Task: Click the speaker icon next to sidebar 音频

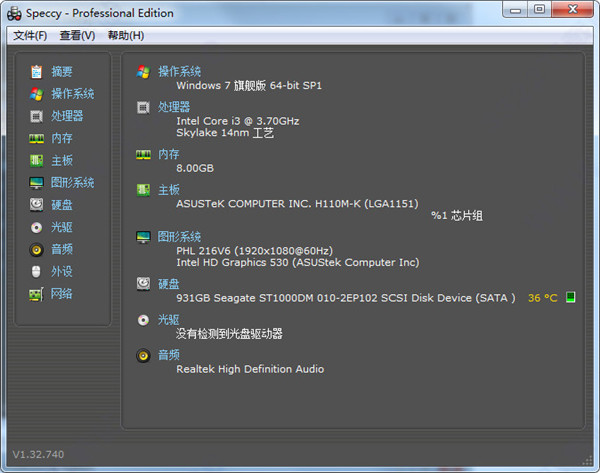Action: click(x=36, y=250)
